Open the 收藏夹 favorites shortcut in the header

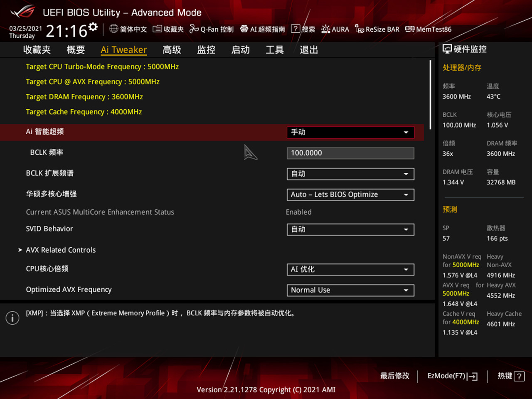(168, 29)
